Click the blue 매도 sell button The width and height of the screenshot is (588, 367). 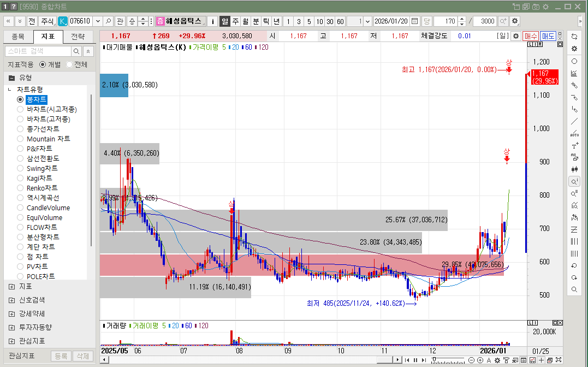pyautogui.click(x=548, y=36)
